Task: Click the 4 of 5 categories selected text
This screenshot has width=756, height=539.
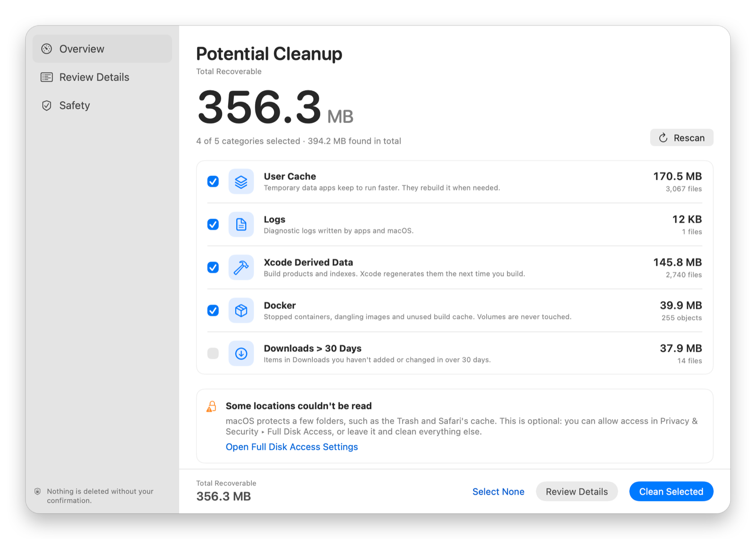Action: 248,141
